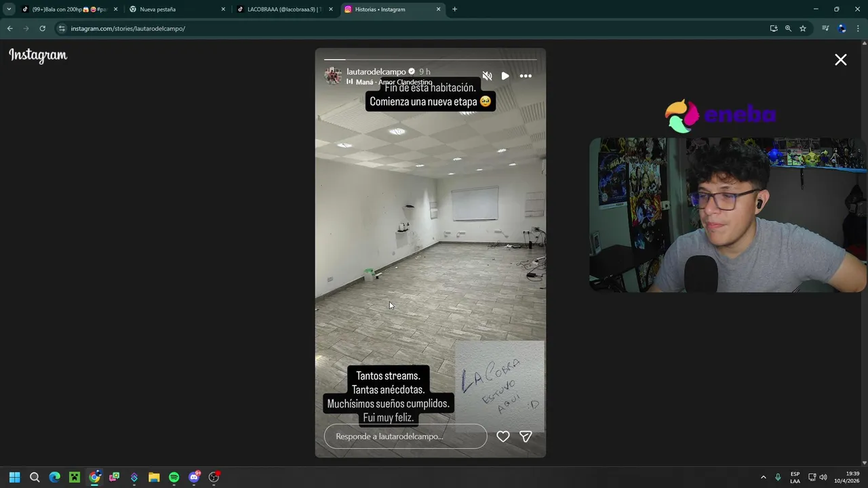The image size is (868, 488).
Task: Unmute the story audio speaker icon
Action: coord(487,76)
